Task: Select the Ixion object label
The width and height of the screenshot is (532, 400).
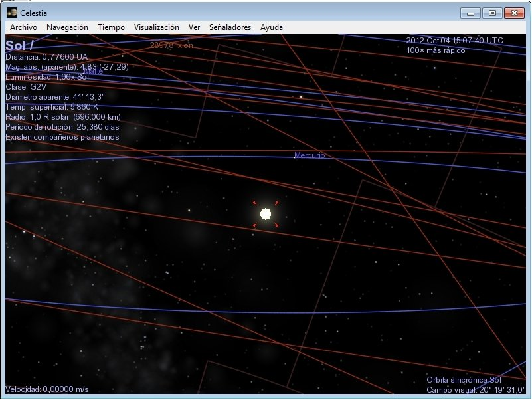Action: [x=171, y=45]
